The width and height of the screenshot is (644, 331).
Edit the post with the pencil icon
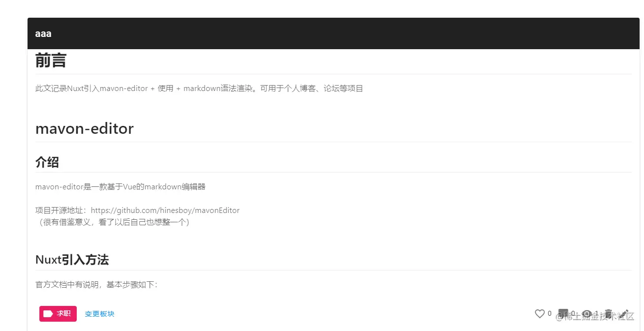(625, 314)
